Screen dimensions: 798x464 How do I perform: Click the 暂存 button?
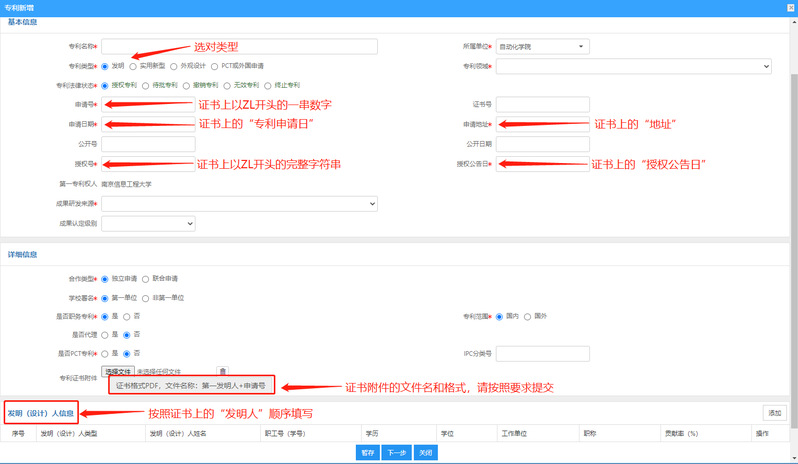pos(367,452)
